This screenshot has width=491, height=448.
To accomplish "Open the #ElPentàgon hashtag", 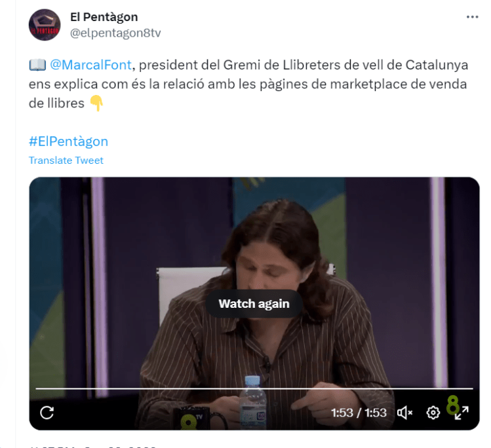I will pyautogui.click(x=69, y=141).
